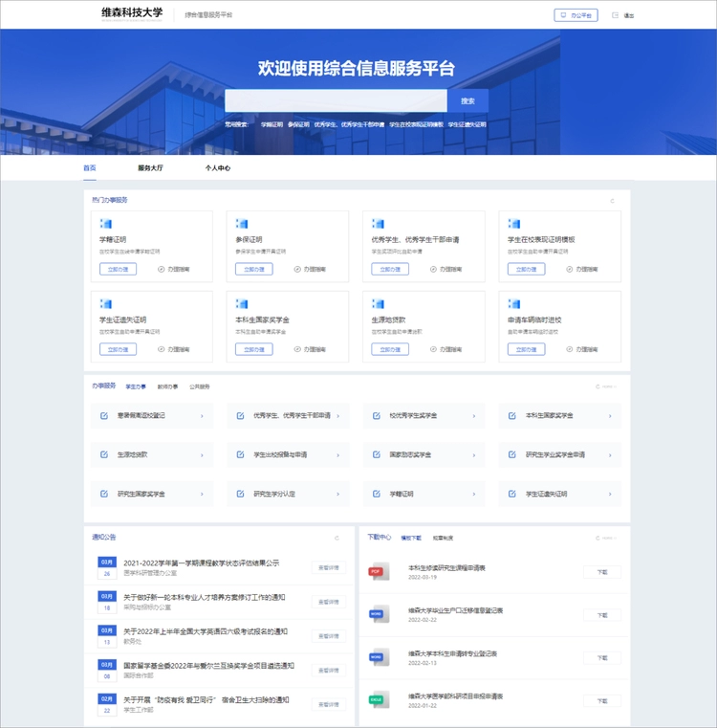The height and width of the screenshot is (728, 717).
Task: Expand the 寒暑假离返校登记 item arrow
Action: coord(202,416)
